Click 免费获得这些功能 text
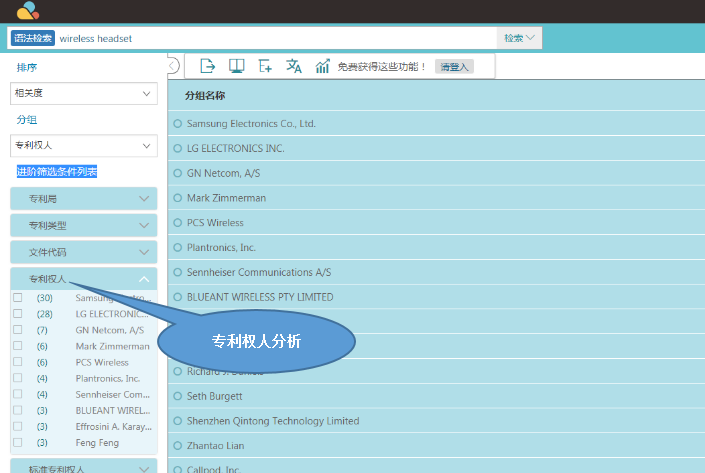 pyautogui.click(x=381, y=67)
